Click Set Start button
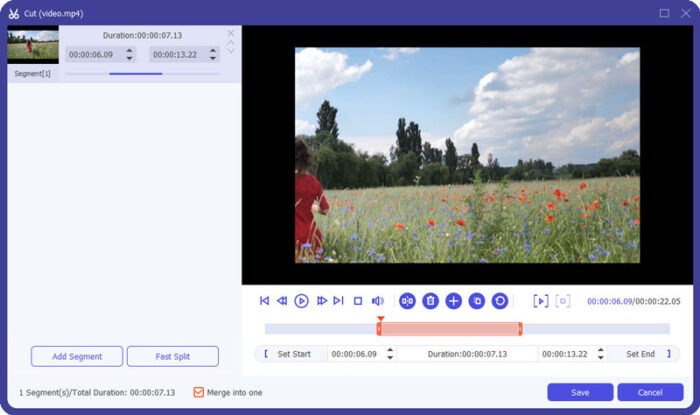The image size is (700, 415). point(293,354)
